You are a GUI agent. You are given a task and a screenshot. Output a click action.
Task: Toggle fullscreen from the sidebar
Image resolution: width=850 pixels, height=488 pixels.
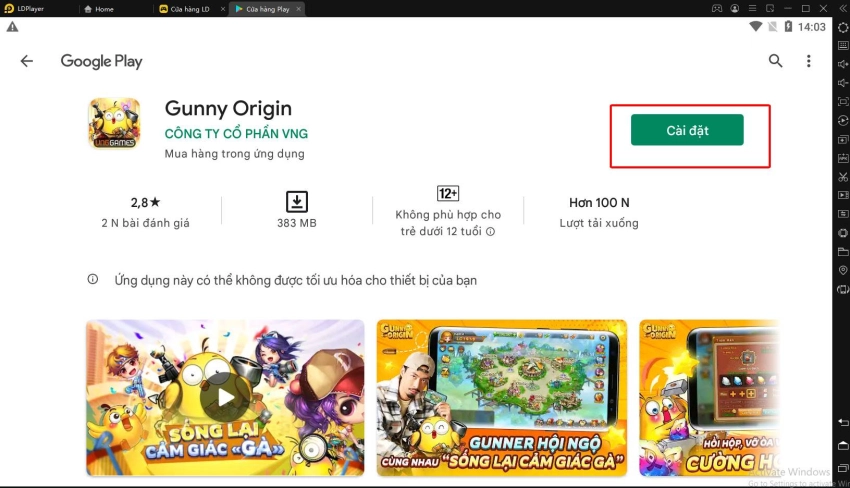click(x=843, y=101)
